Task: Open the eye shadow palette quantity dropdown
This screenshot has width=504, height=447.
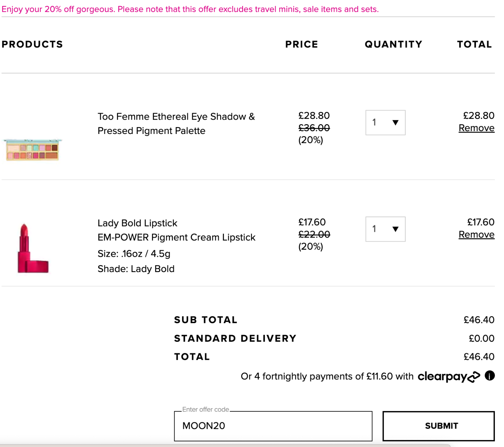Action: click(x=385, y=122)
